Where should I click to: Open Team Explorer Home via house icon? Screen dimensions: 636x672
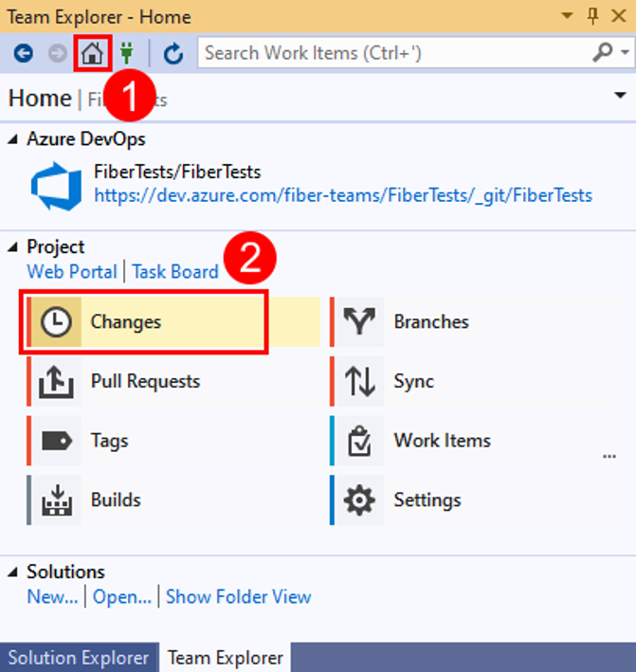click(x=93, y=54)
